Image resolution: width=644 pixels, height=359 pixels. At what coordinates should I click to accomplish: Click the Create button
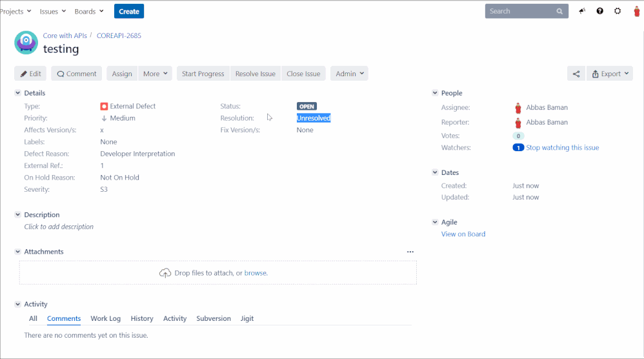[129, 12]
